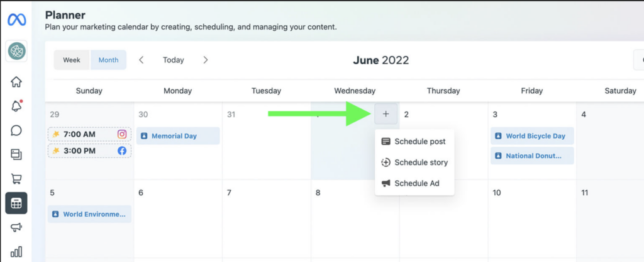Open the Commerce shopping cart icon
Viewport: 644px width, 262px height.
[x=16, y=179]
